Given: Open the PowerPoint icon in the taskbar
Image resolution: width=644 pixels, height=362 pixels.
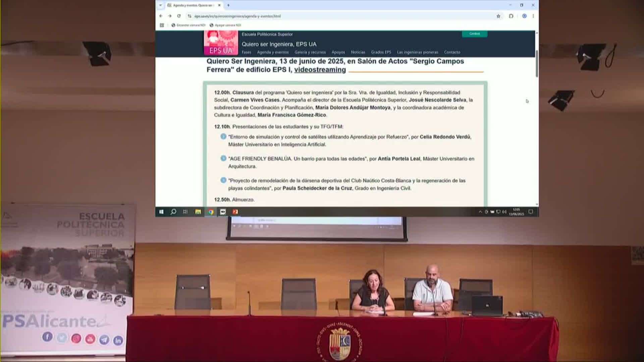Looking at the screenshot, I should (x=235, y=212).
